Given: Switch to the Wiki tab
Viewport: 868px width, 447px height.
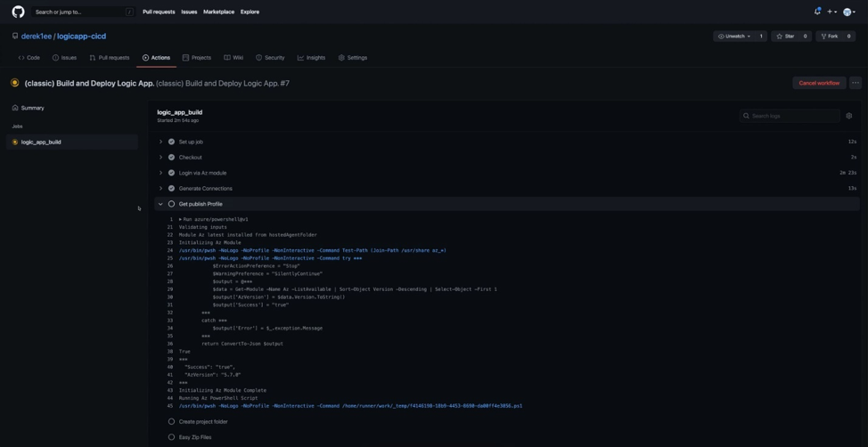Looking at the screenshot, I should (233, 58).
